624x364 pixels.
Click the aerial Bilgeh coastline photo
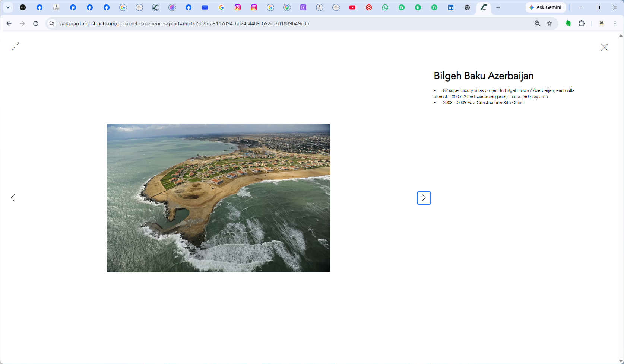coord(219,198)
